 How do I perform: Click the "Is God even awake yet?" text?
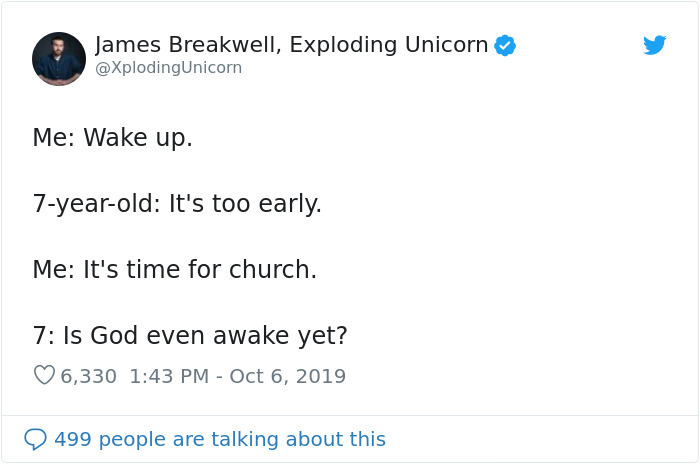[205, 335]
